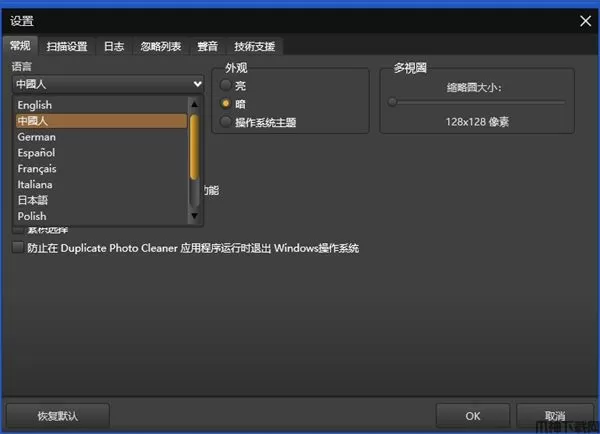The image size is (600, 434).
Task: Switch to the 技術支援 tab
Action: 254,46
